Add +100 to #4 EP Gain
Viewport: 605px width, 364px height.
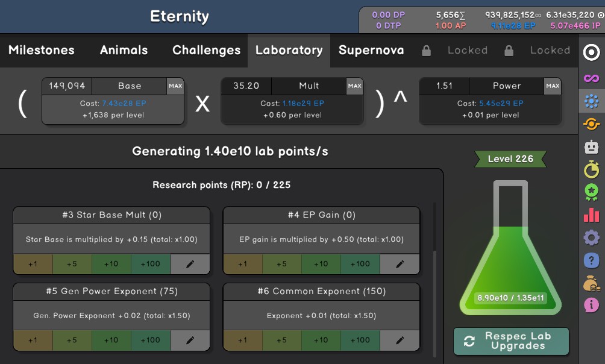point(360,264)
